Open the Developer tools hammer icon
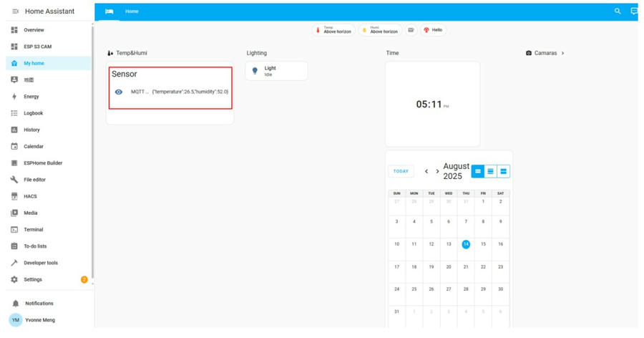644x338 pixels. (x=14, y=263)
